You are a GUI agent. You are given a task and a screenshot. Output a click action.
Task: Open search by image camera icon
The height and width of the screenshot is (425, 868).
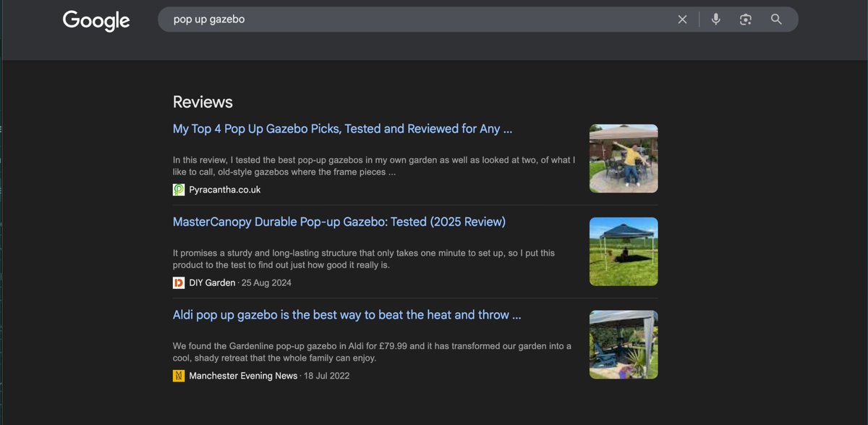[746, 20]
